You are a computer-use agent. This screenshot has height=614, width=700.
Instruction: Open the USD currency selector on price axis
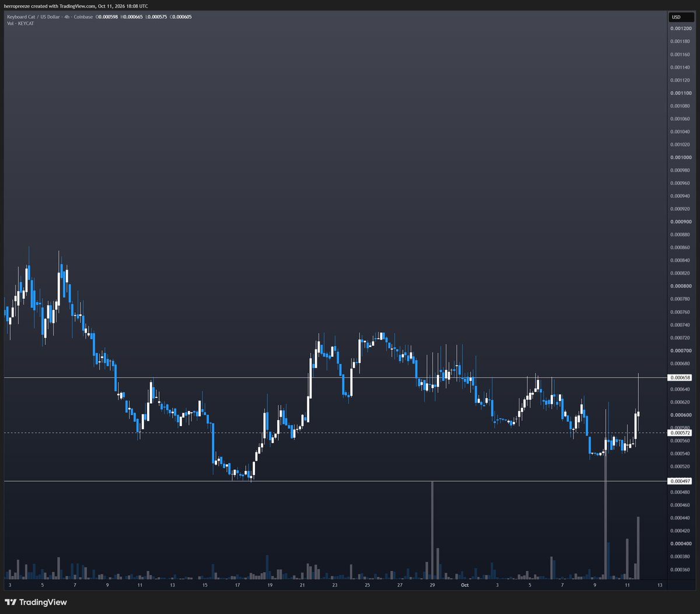[680, 17]
